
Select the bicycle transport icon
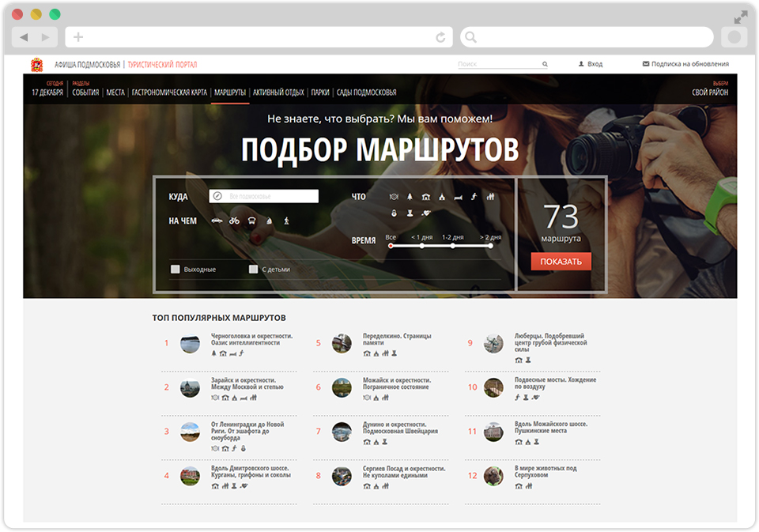point(234,221)
